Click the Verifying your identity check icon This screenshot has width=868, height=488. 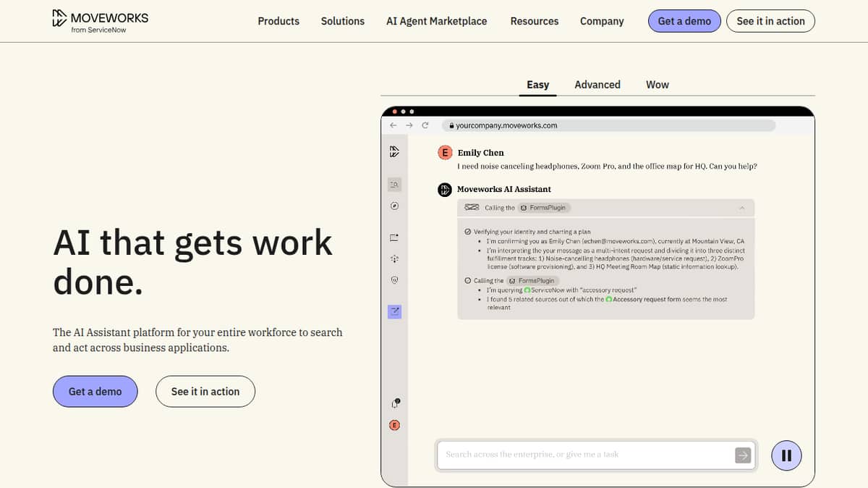[x=468, y=232]
